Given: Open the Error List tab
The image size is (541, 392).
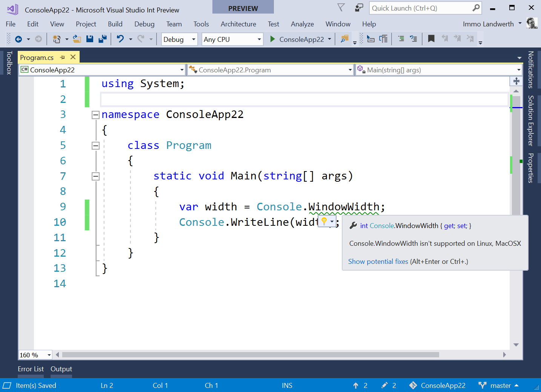Looking at the screenshot, I should (x=31, y=369).
